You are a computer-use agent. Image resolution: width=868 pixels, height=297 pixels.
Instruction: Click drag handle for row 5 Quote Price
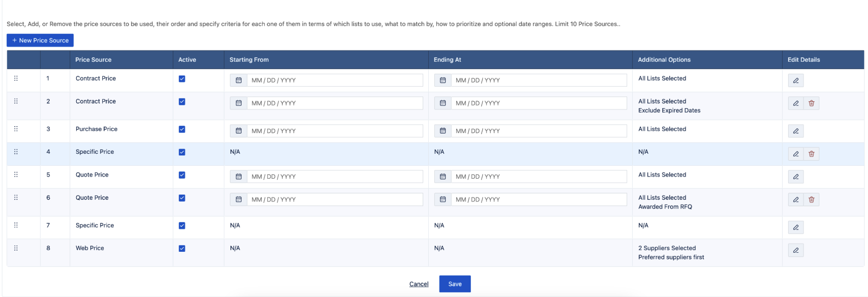click(16, 175)
